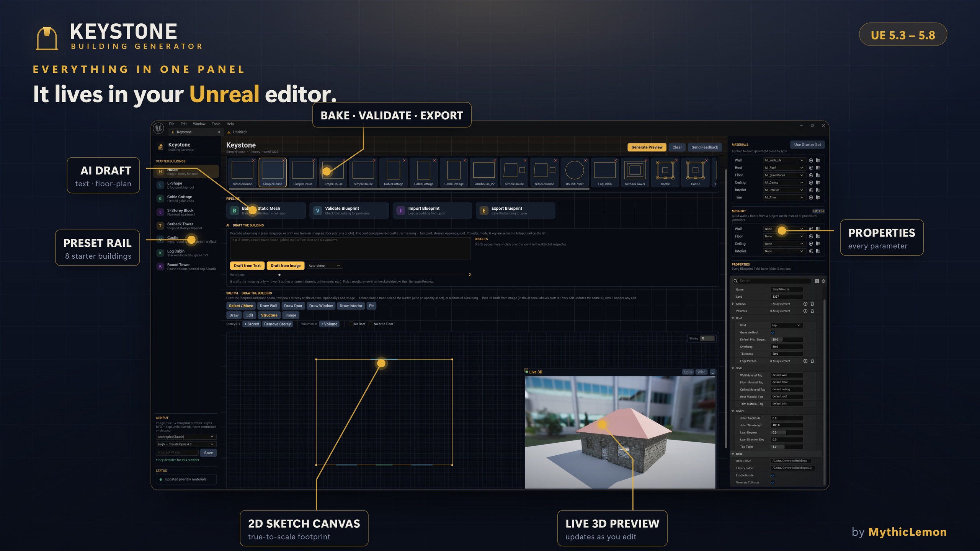Switch to the Untitled tab

240,132
